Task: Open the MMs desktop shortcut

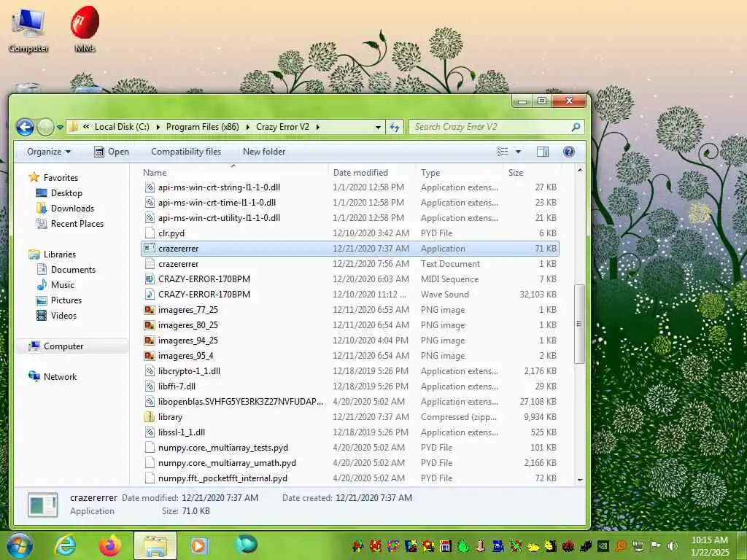Action: click(85, 28)
